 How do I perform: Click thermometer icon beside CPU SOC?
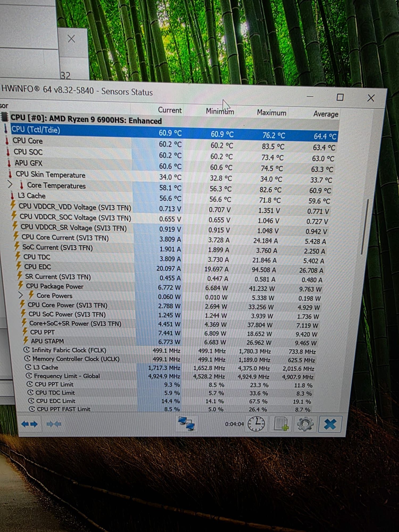[8, 152]
